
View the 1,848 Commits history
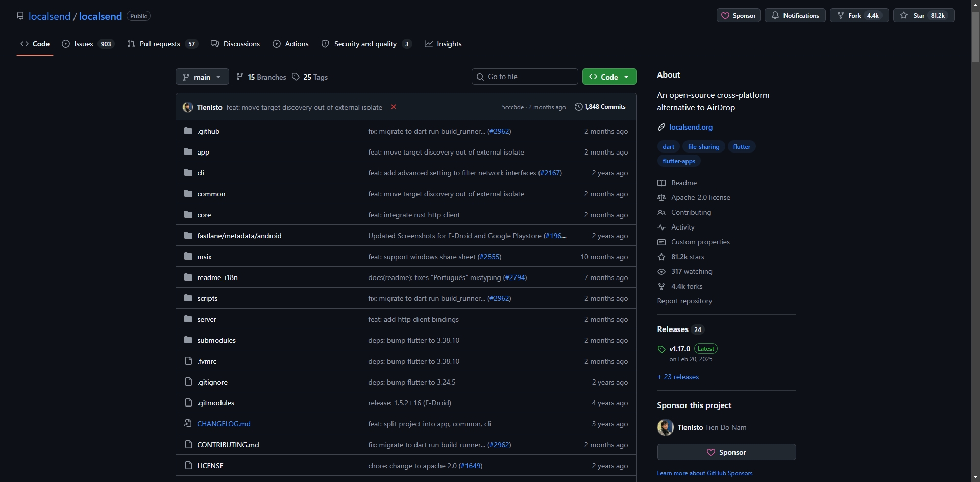point(600,107)
